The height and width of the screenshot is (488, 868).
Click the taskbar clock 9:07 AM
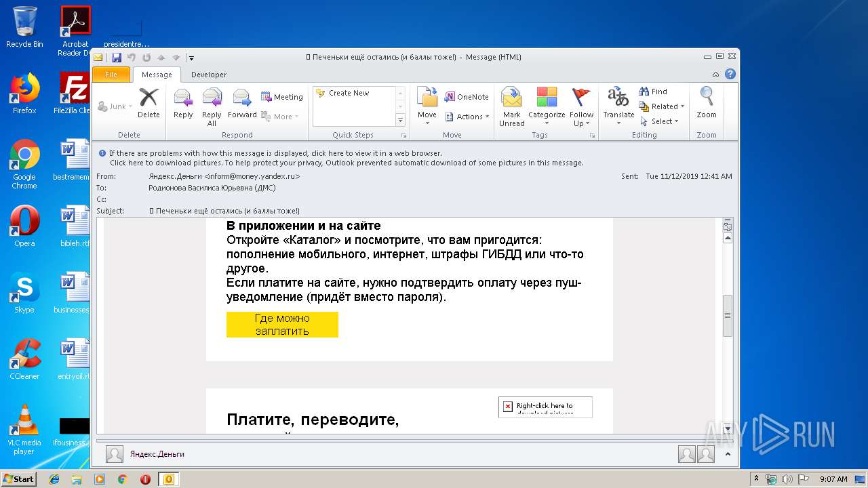click(833, 479)
